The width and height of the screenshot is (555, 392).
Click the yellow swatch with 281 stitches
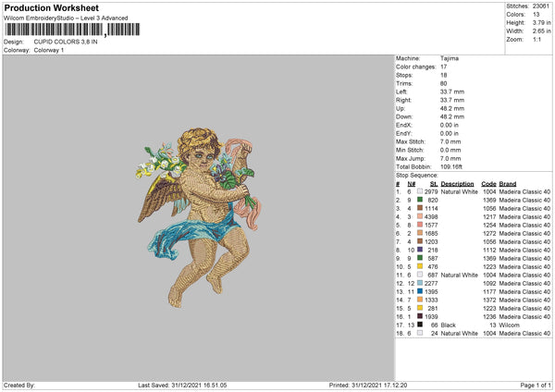point(420,308)
